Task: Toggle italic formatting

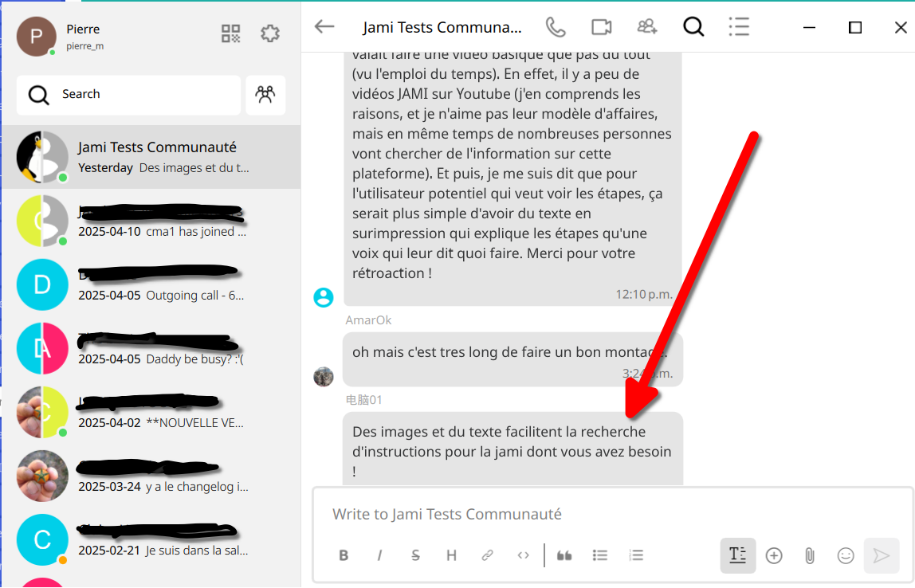Action: 379,555
